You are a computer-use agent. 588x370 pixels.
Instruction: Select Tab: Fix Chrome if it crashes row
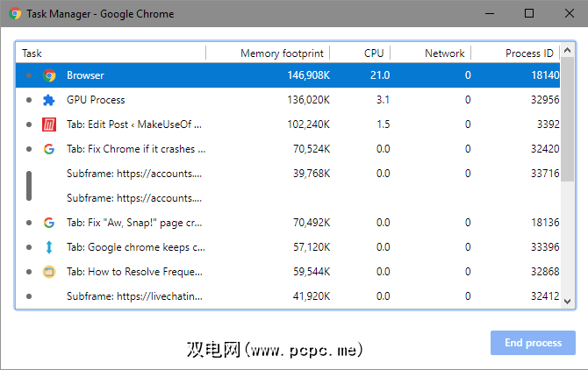click(288, 149)
